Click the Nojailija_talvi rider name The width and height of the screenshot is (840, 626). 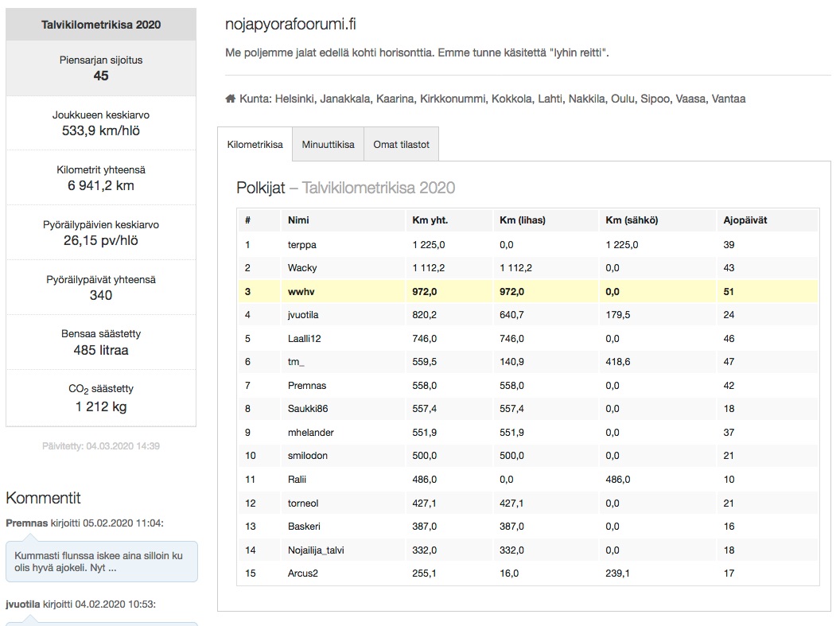coord(316,550)
